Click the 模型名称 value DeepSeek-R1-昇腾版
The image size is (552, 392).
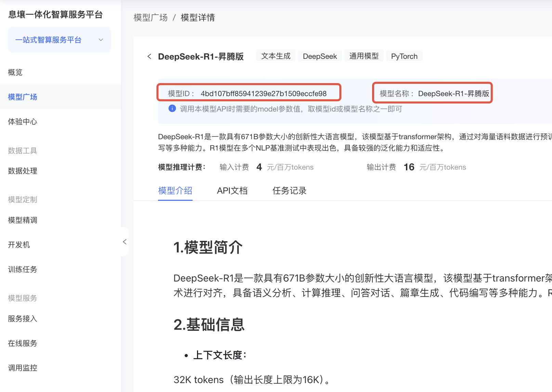point(454,93)
